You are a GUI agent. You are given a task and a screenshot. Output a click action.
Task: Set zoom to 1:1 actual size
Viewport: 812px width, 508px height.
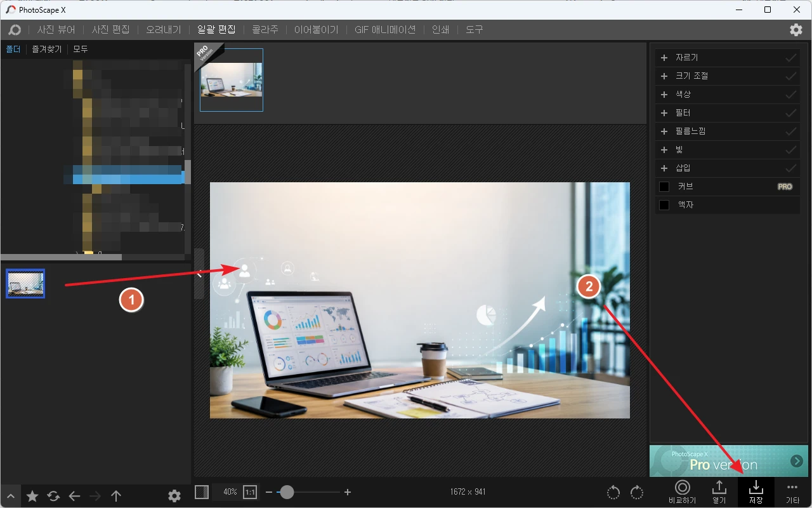tap(250, 492)
